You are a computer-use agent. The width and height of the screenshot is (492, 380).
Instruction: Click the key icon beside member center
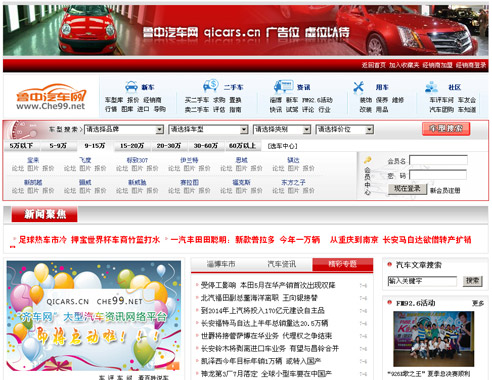[x=368, y=160]
